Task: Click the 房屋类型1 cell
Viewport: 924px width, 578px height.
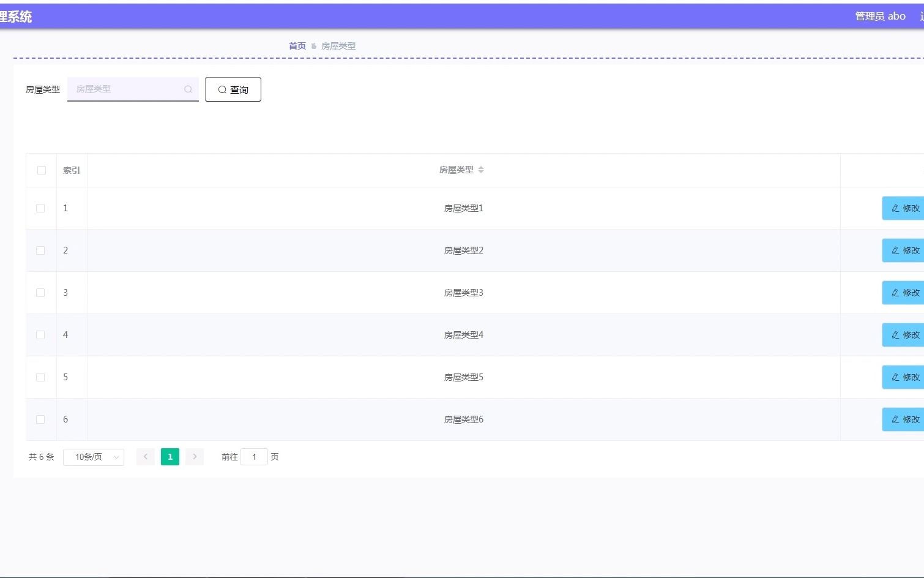Action: 464,208
